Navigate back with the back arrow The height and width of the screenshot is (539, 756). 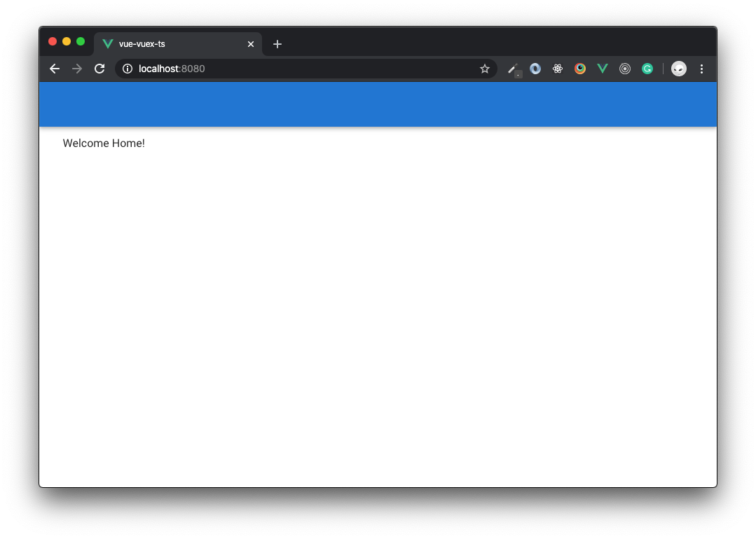point(54,69)
